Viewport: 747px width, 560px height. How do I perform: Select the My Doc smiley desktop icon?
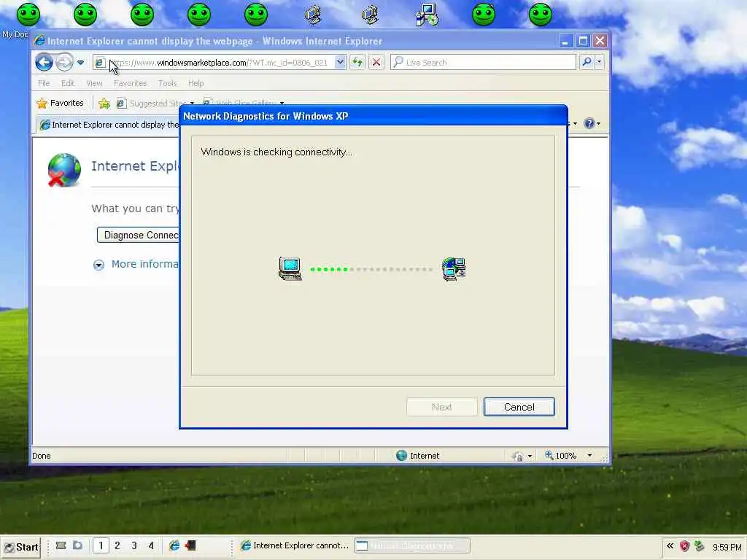point(28,15)
